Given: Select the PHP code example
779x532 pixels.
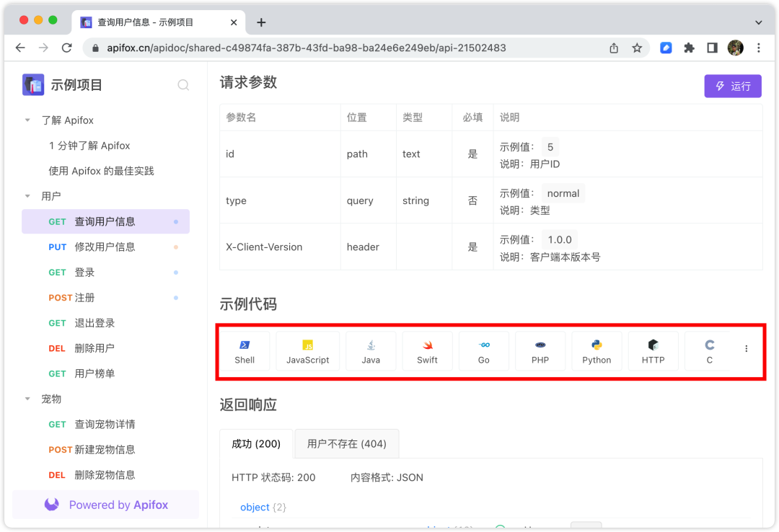Looking at the screenshot, I should coord(540,351).
